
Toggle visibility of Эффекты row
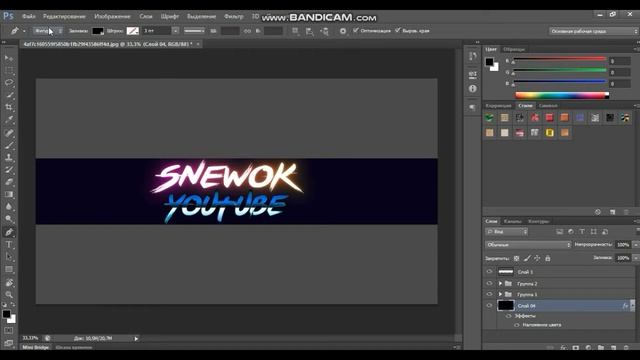coord(509,316)
